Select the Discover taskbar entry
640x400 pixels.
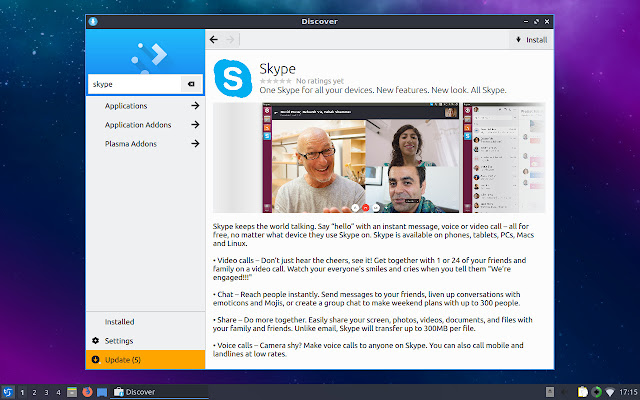coord(159,392)
